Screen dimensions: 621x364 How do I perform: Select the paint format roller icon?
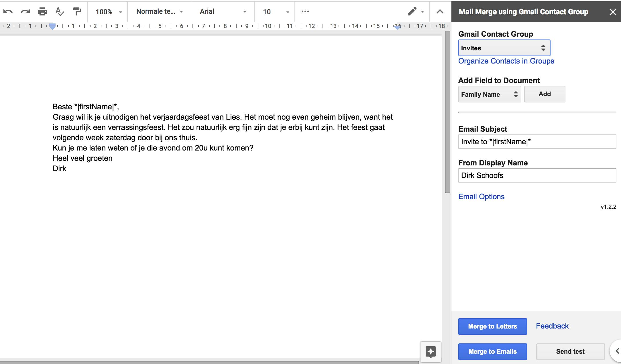[x=77, y=11]
